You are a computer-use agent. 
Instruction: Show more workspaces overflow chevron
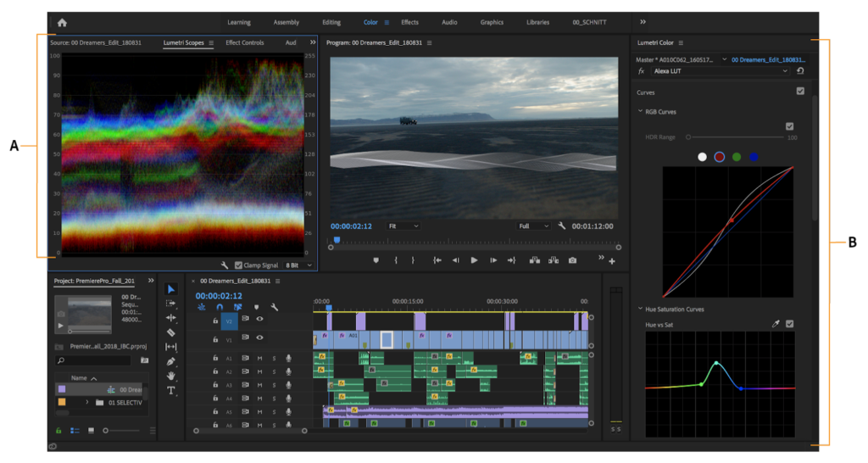click(643, 22)
